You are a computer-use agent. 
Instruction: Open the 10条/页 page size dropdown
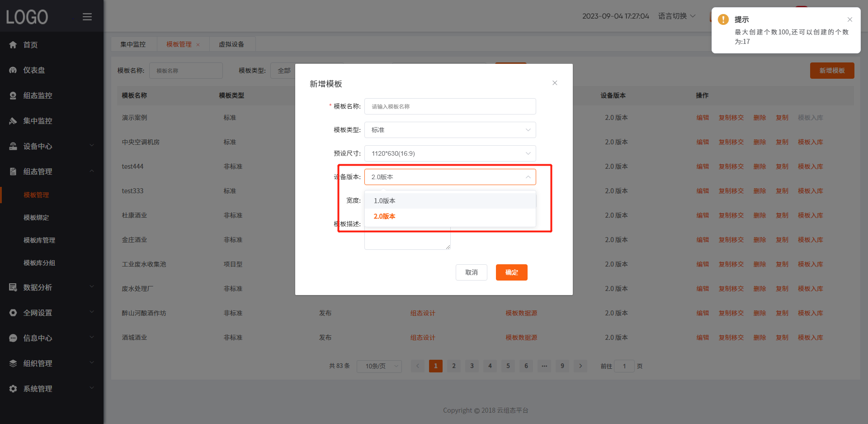tap(379, 366)
